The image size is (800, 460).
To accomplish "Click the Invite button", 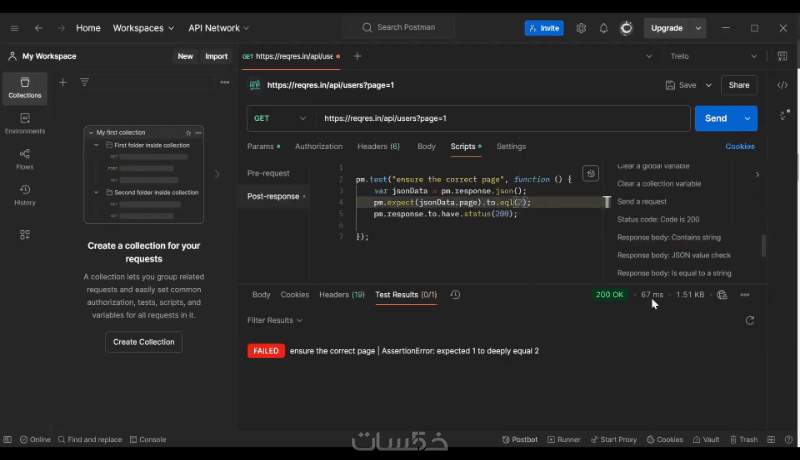I will point(544,28).
